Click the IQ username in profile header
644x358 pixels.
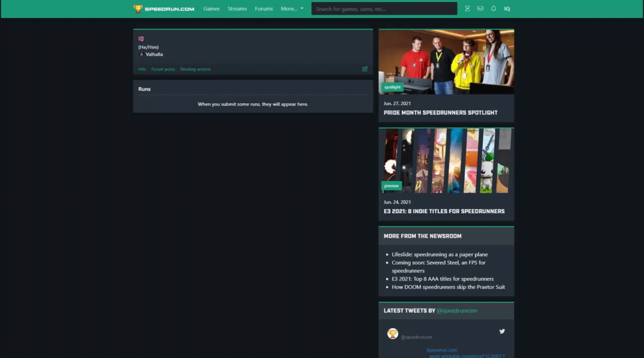141,39
